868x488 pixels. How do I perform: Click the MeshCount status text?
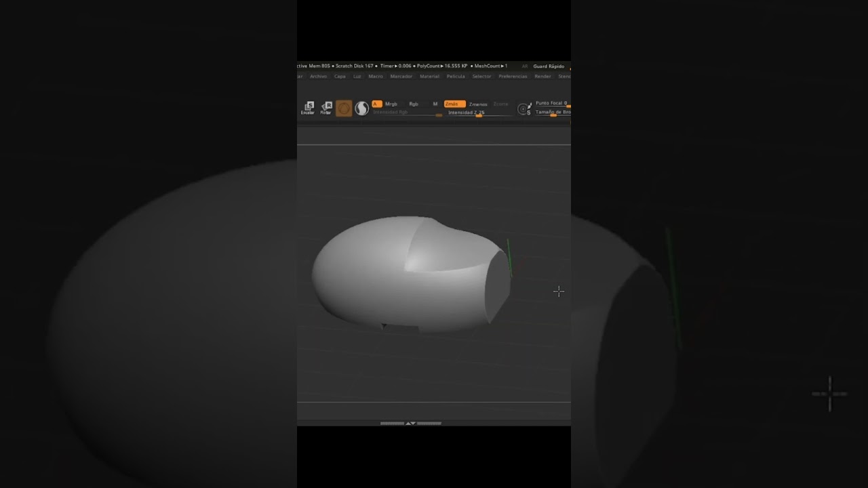(490, 66)
